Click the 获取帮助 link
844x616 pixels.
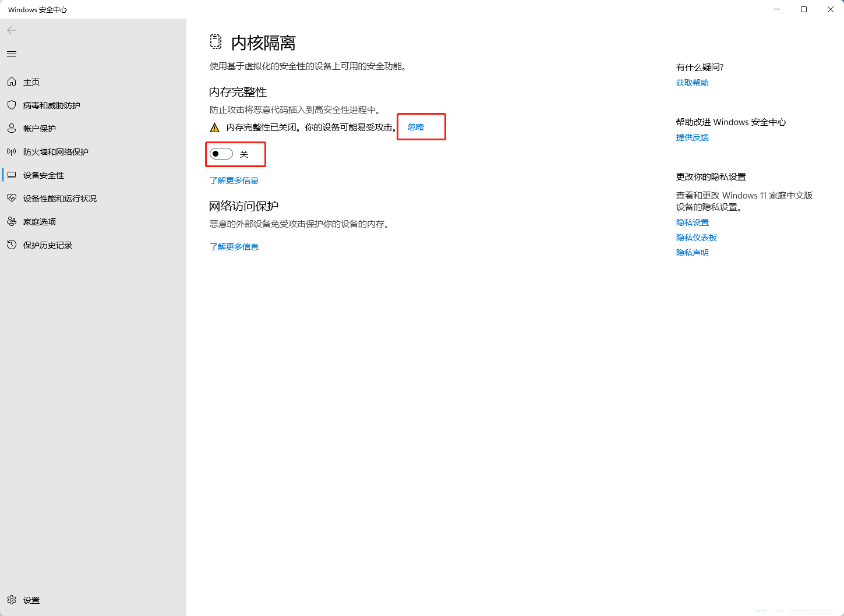[x=692, y=82]
